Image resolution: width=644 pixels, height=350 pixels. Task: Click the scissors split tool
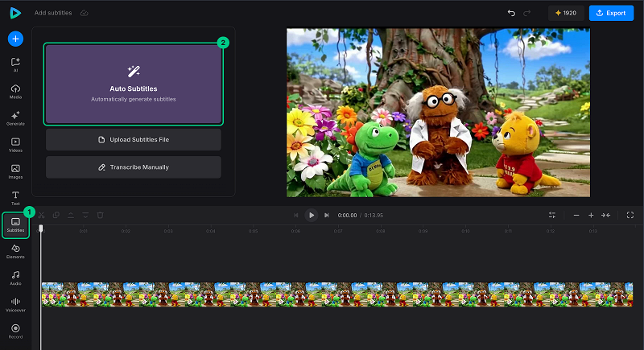tap(42, 215)
